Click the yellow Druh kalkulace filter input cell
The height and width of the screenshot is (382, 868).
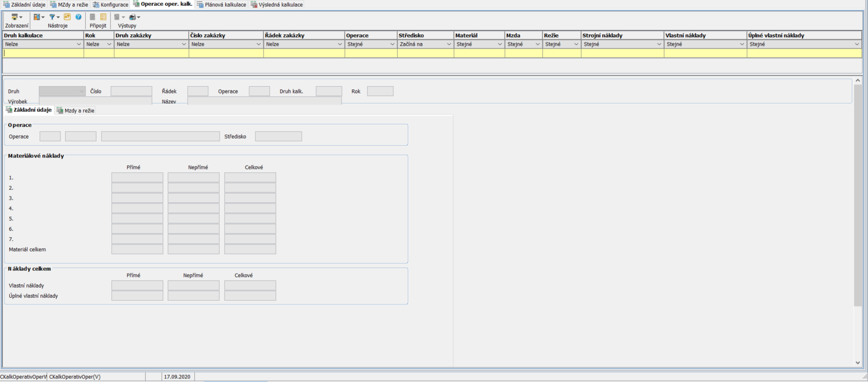tap(43, 53)
